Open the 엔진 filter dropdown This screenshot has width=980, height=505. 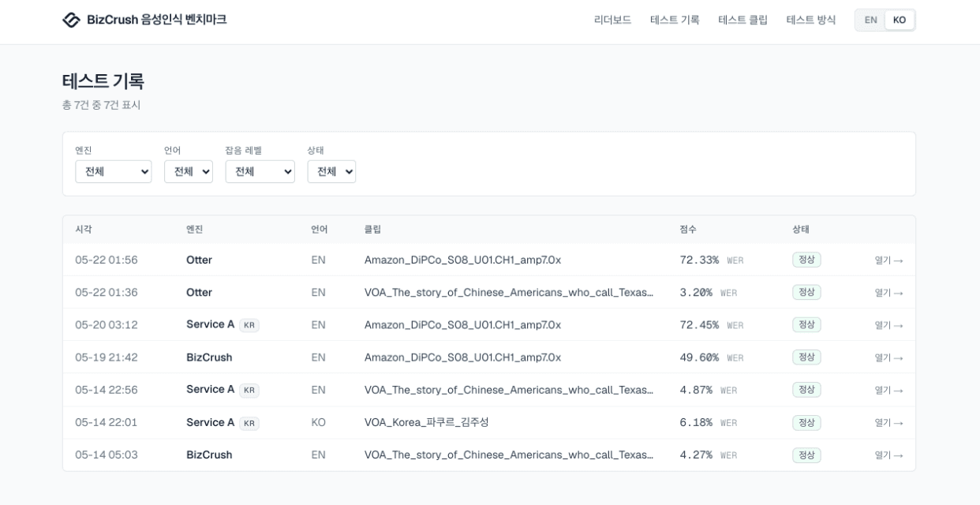click(x=114, y=171)
